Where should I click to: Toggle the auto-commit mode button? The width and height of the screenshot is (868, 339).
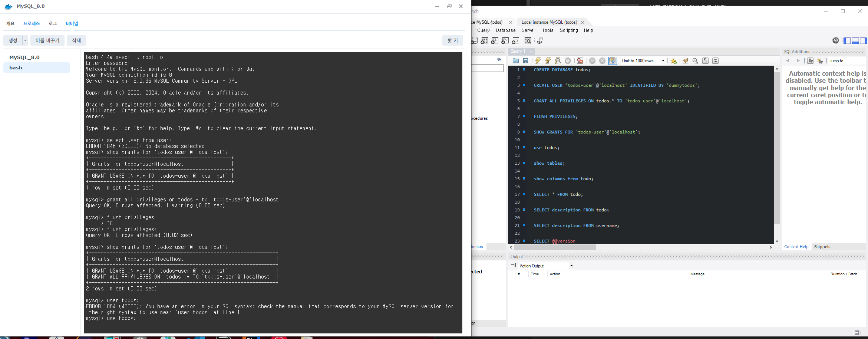[613, 61]
